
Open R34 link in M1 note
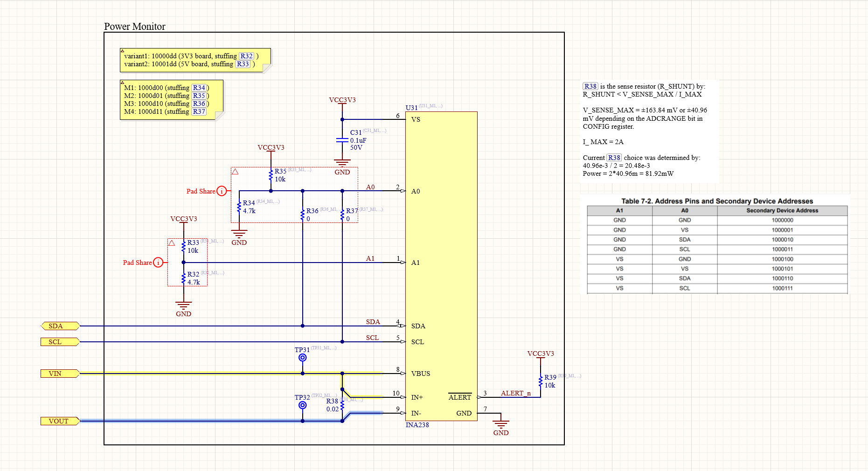click(x=199, y=88)
